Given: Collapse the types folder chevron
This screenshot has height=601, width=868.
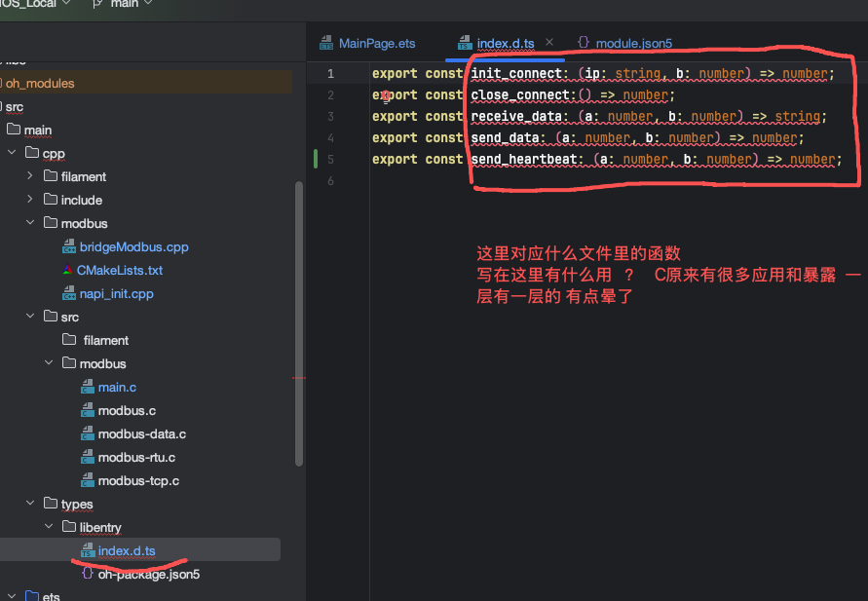Looking at the screenshot, I should 29,505.
